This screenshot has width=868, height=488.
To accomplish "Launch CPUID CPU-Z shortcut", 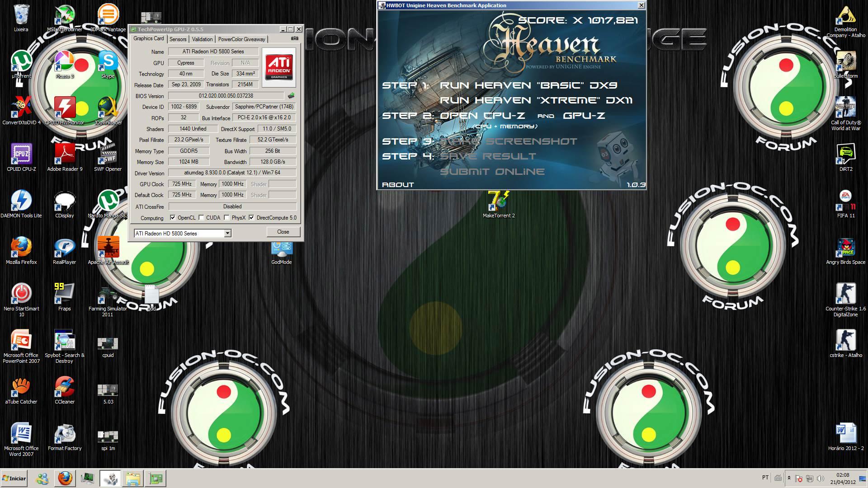I will point(21,158).
